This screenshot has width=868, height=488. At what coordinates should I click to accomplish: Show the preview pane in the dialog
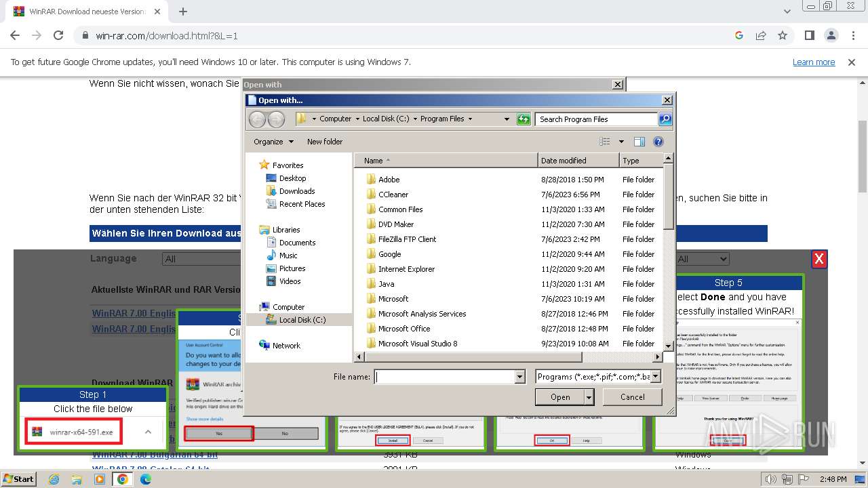tap(639, 142)
